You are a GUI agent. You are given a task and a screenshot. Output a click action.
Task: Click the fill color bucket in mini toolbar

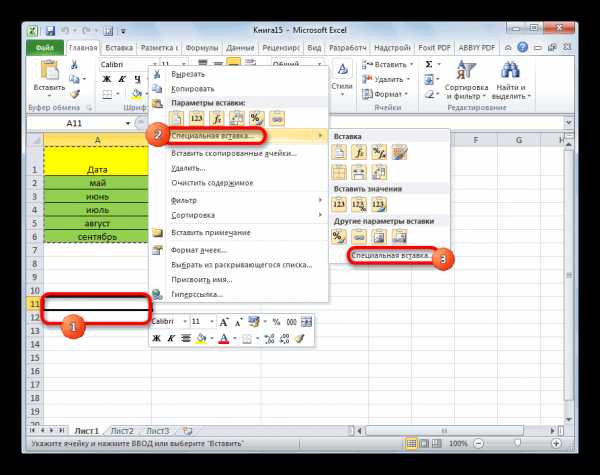pyautogui.click(x=201, y=338)
